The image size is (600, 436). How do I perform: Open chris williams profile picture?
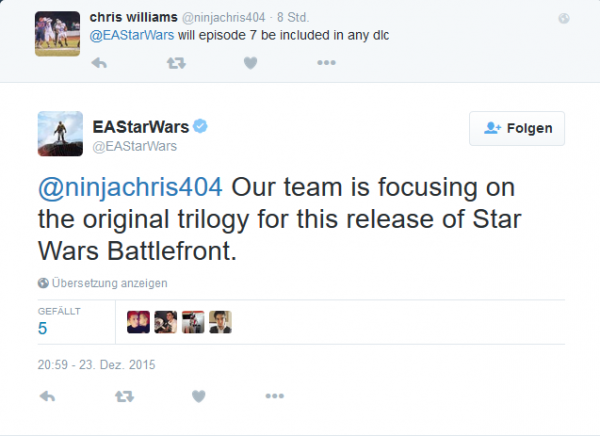(x=57, y=31)
